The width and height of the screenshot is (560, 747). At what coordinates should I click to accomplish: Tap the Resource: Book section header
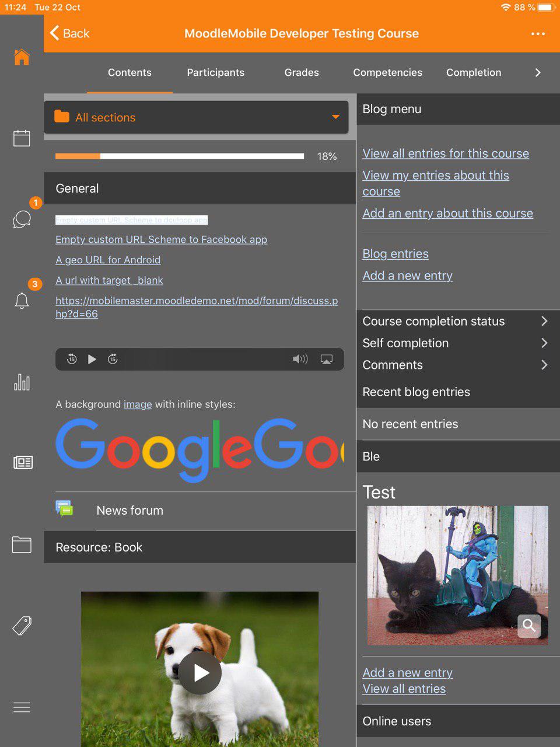[199, 547]
